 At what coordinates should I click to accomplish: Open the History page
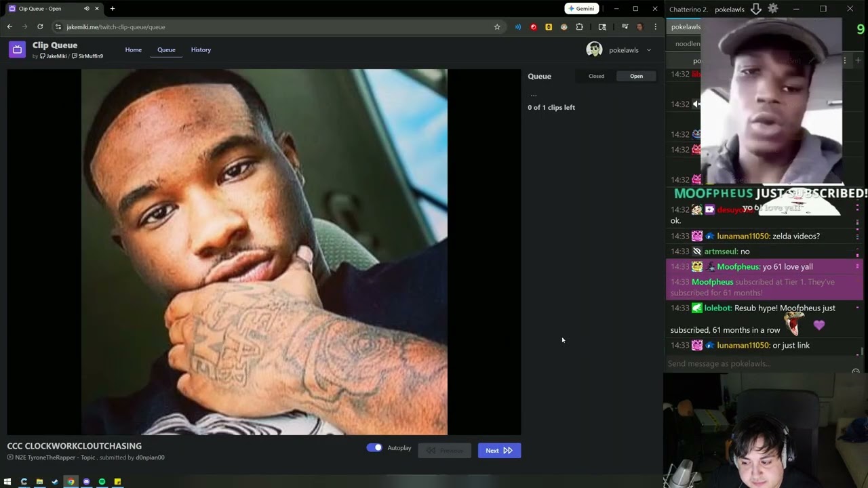pos(201,49)
